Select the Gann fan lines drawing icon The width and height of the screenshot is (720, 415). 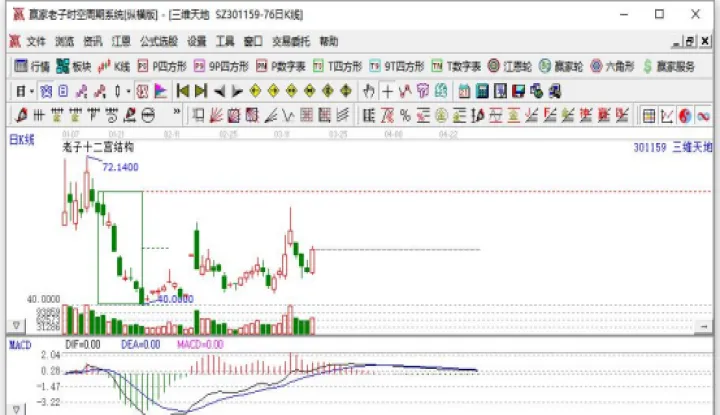216,115
